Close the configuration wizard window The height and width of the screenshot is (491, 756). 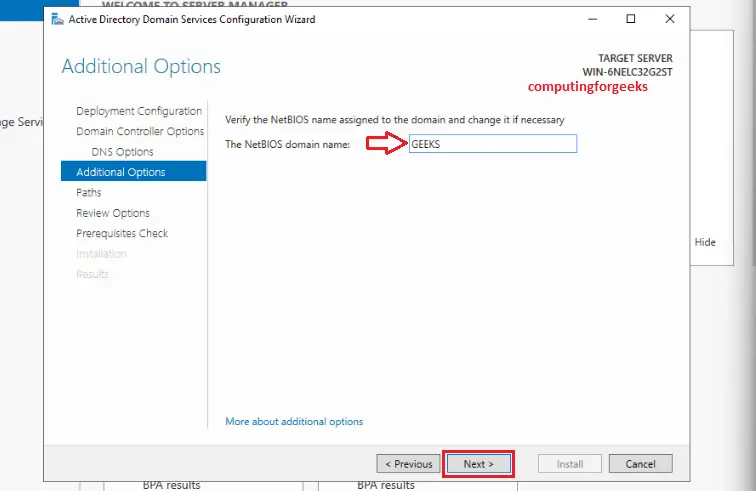(x=670, y=19)
